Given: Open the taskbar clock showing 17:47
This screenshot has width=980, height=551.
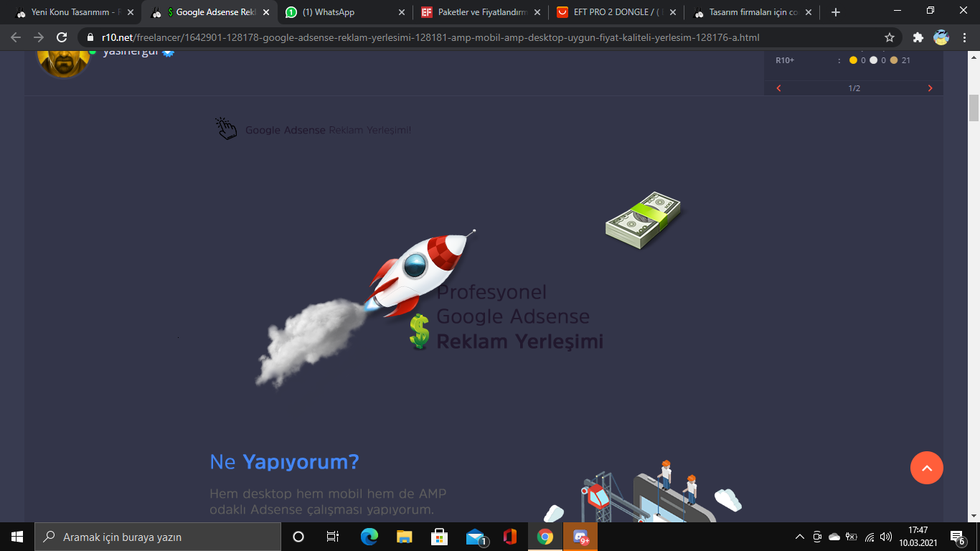Looking at the screenshot, I should tap(918, 537).
